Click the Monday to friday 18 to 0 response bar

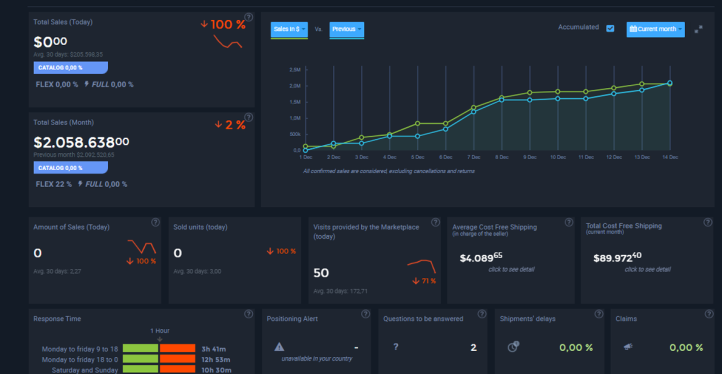coord(159,359)
